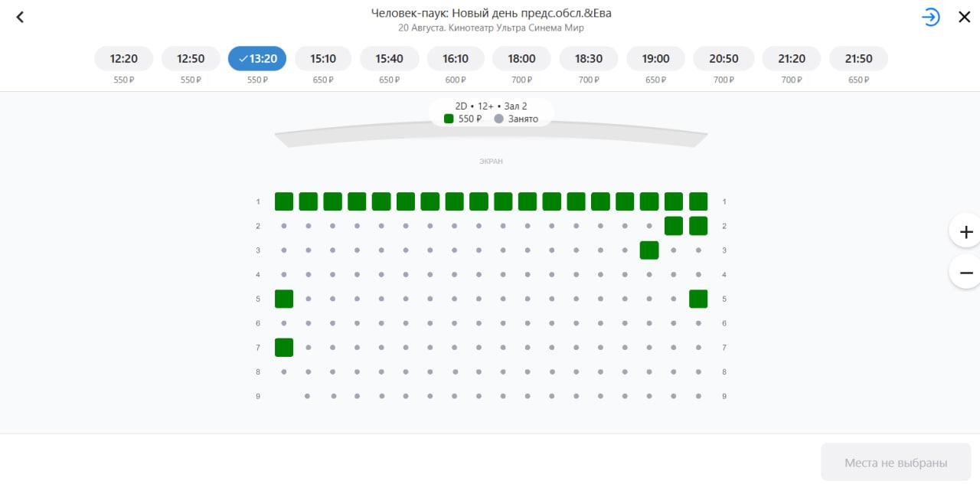Image resolution: width=980 pixels, height=484 pixels.
Task: Zoom in the seat map with plus
Action: click(x=965, y=231)
